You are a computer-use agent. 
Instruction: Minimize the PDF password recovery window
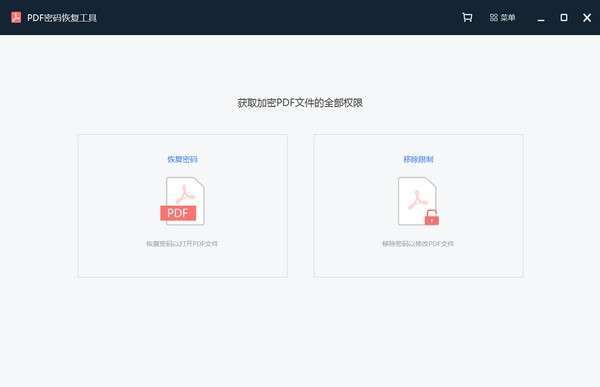(x=541, y=18)
